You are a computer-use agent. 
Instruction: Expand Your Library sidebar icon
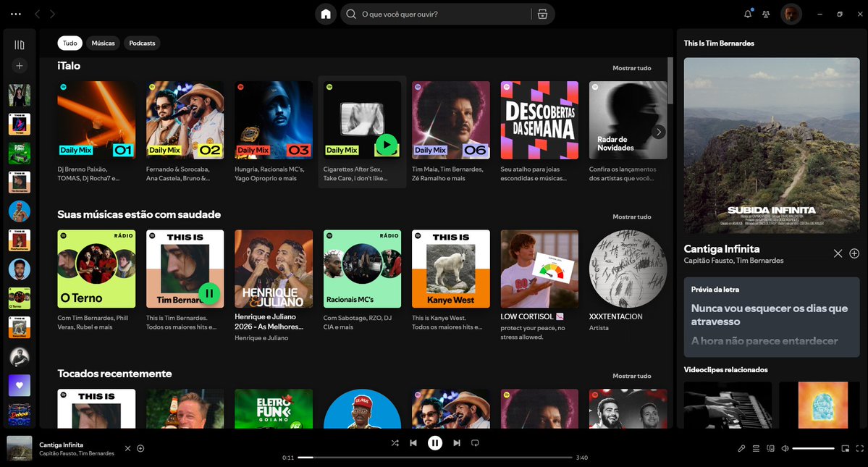coord(20,45)
